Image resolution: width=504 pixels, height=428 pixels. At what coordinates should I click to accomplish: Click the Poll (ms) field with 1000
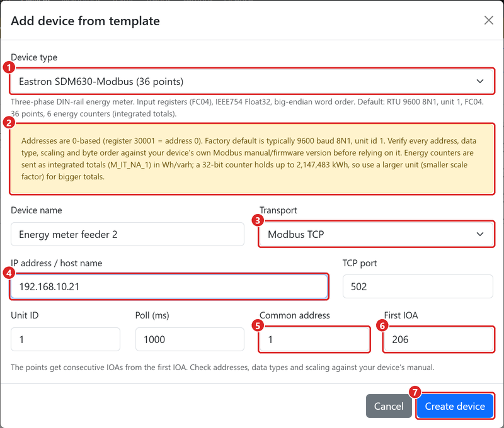click(190, 339)
